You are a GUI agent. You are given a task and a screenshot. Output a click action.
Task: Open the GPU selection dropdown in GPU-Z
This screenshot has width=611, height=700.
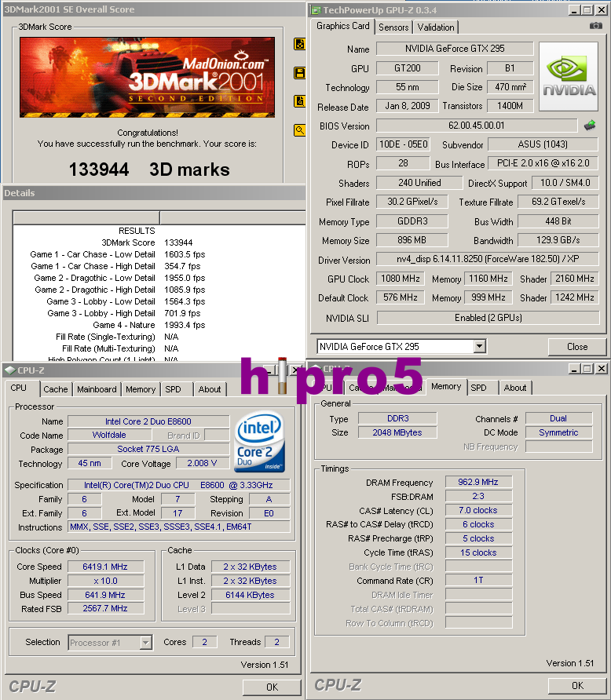[480, 346]
